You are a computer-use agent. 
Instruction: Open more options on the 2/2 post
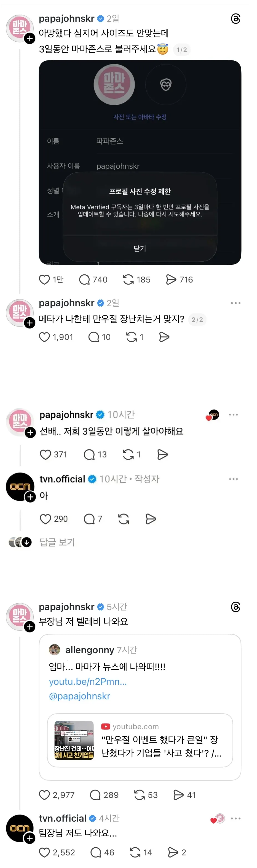(x=235, y=303)
